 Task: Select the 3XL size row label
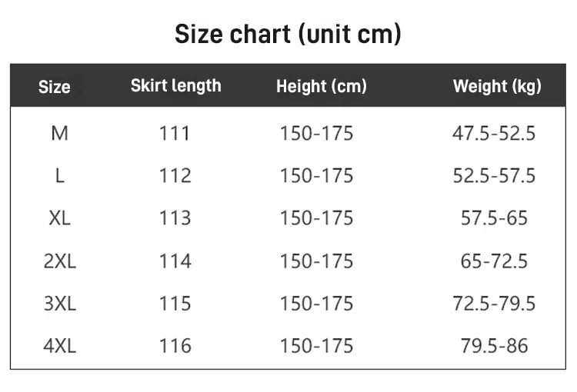59,304
